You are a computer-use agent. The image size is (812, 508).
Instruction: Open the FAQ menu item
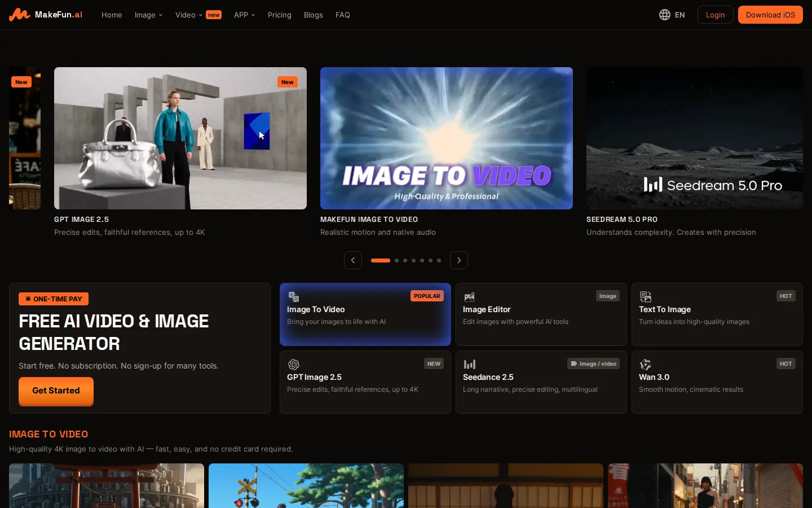point(343,15)
